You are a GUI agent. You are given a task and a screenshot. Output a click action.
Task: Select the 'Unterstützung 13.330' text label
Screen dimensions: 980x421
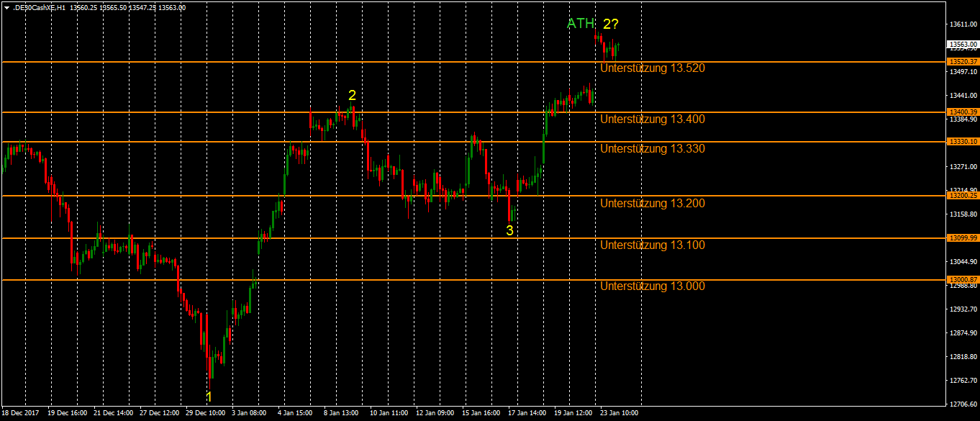(653, 149)
